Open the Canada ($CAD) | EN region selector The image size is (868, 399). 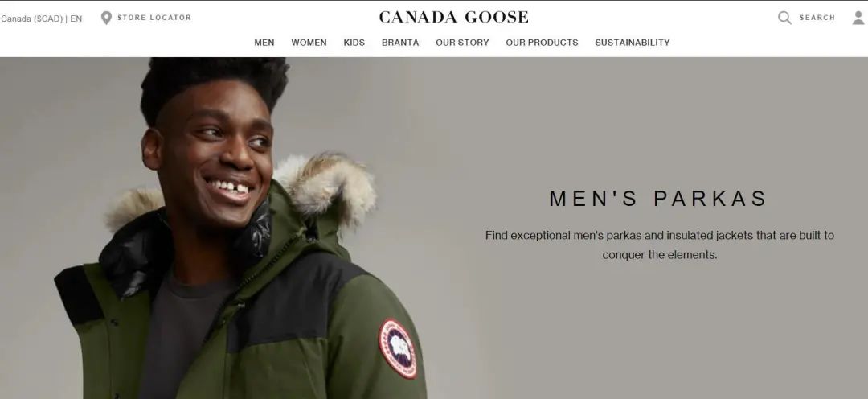click(42, 19)
